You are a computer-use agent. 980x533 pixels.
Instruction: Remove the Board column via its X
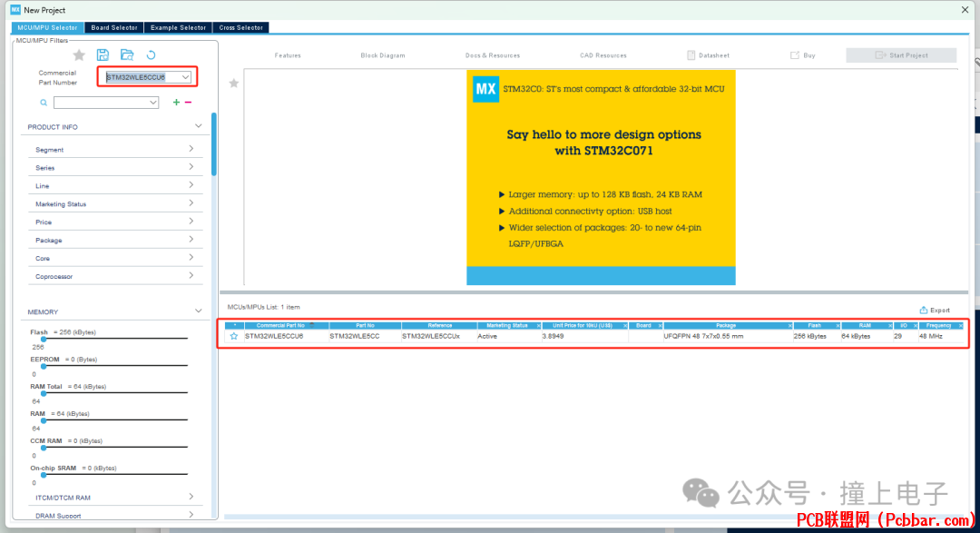pyautogui.click(x=660, y=326)
